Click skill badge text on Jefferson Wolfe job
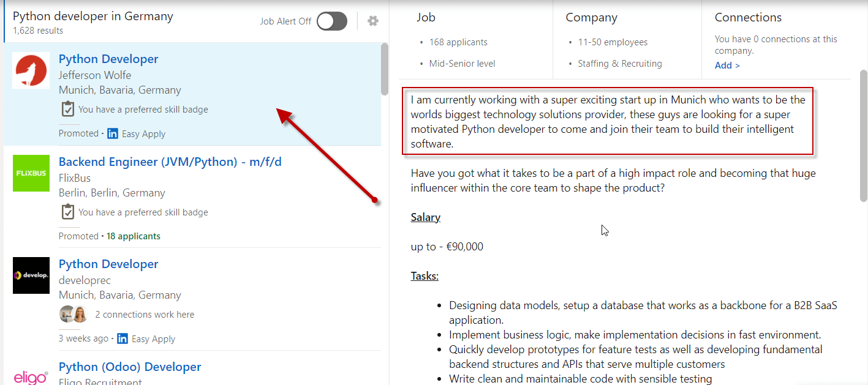This screenshot has width=868, height=385. click(143, 110)
